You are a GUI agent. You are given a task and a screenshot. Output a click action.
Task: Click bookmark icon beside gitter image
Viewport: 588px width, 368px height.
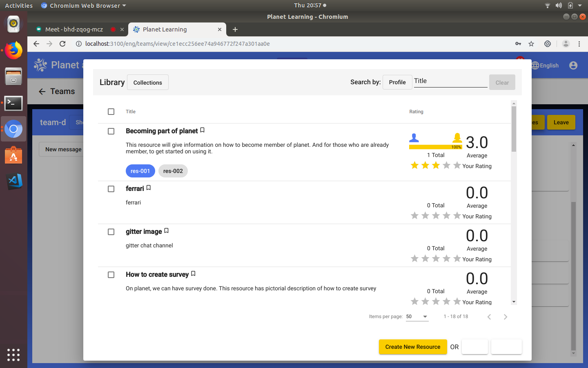point(166,231)
